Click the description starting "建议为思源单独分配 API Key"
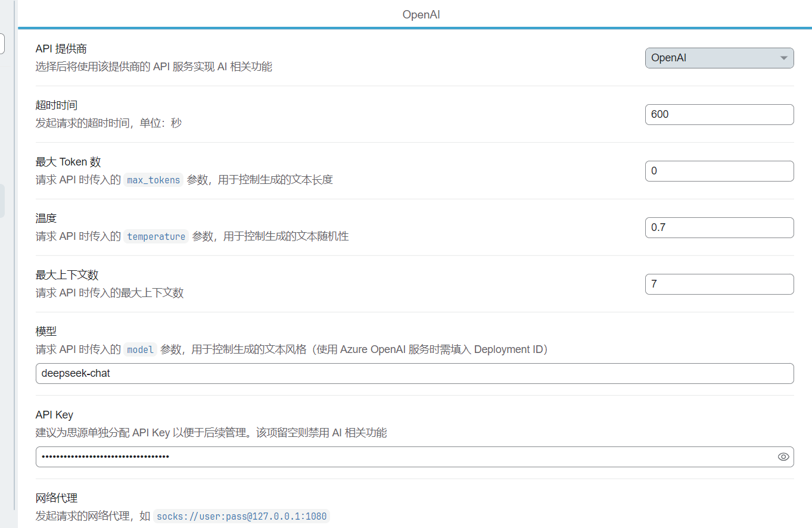 211,433
